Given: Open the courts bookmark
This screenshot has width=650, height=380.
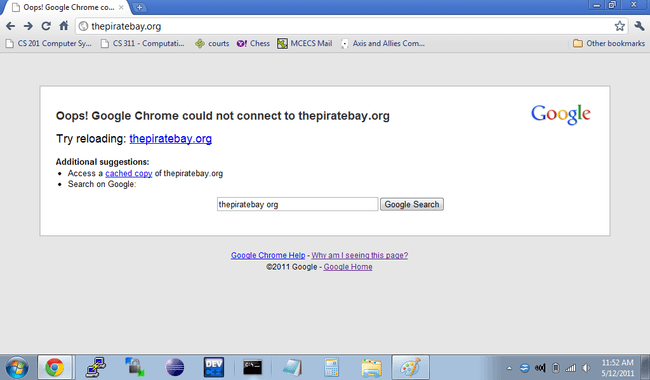Looking at the screenshot, I should (x=212, y=44).
